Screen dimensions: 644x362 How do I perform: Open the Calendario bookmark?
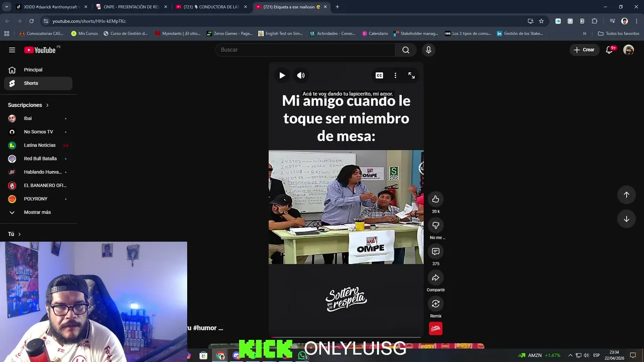pos(375,34)
